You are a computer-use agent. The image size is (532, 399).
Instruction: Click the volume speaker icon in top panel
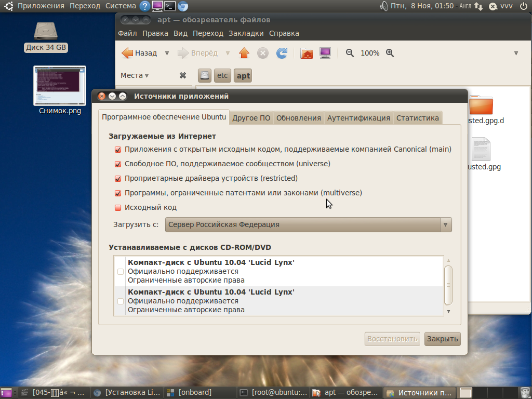point(384,6)
